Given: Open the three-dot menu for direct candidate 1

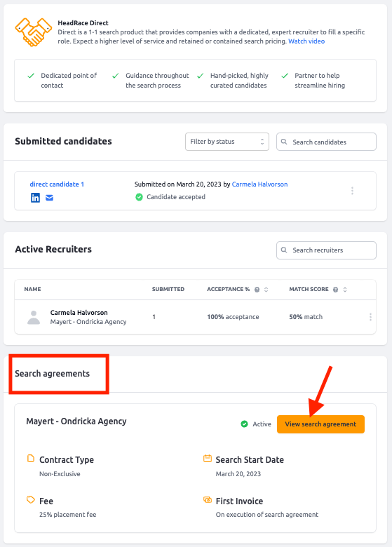Looking at the screenshot, I should click(x=352, y=191).
